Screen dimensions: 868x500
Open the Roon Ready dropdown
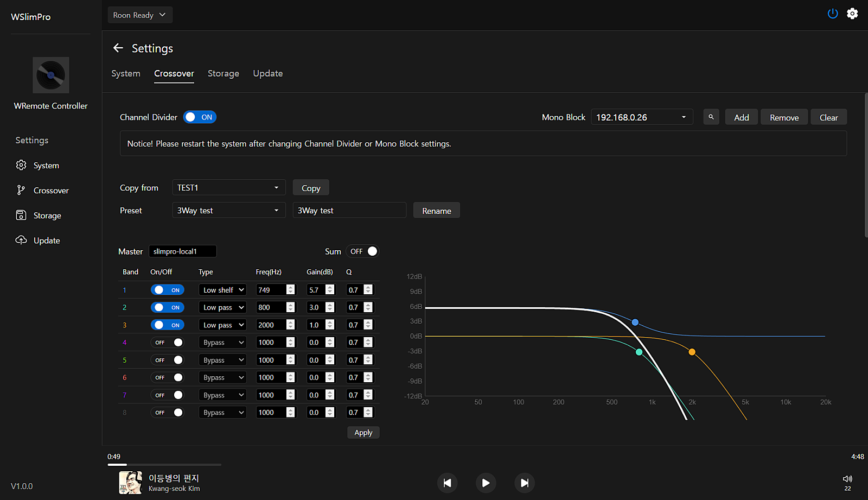coord(140,15)
